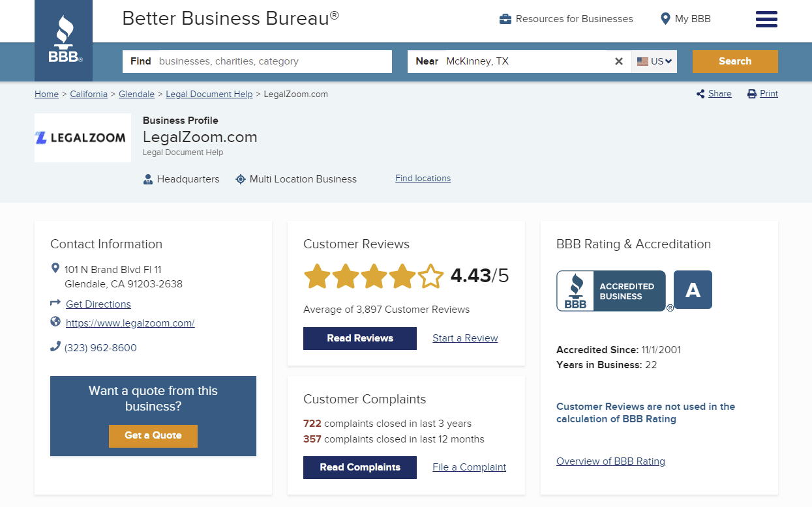Click the printer icon
812x507 pixels.
pyautogui.click(x=752, y=94)
